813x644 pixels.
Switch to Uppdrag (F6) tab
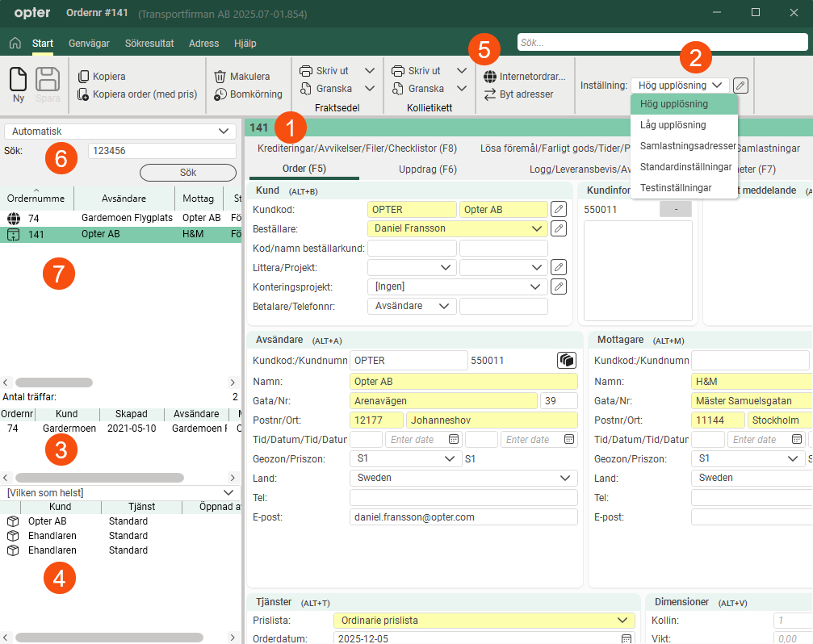[427, 169]
